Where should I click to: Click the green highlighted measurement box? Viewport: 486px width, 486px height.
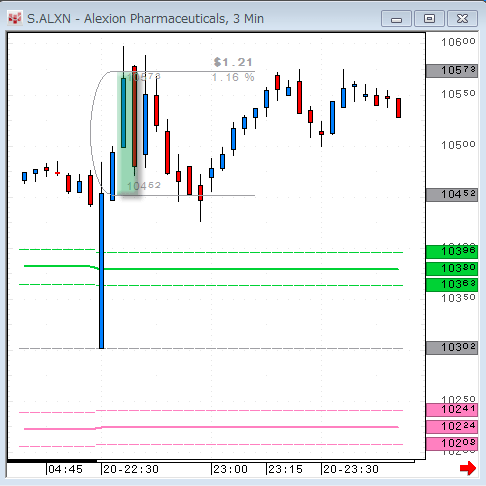(128, 133)
